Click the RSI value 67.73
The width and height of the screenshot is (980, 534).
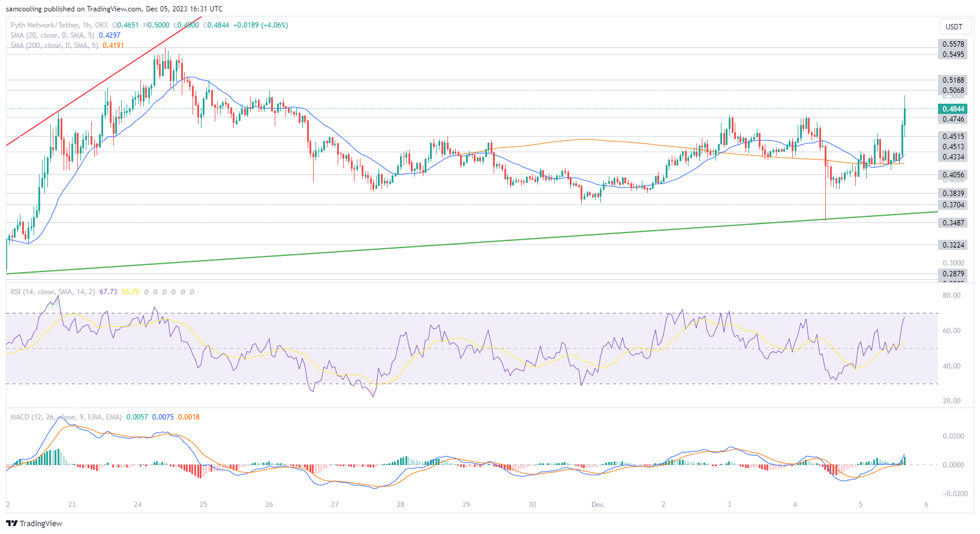tap(108, 292)
